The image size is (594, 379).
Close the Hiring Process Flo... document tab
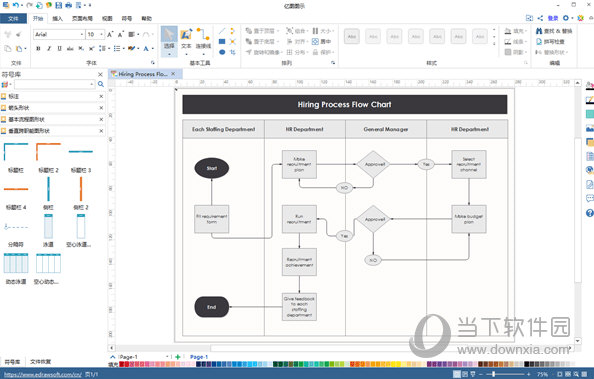point(173,74)
